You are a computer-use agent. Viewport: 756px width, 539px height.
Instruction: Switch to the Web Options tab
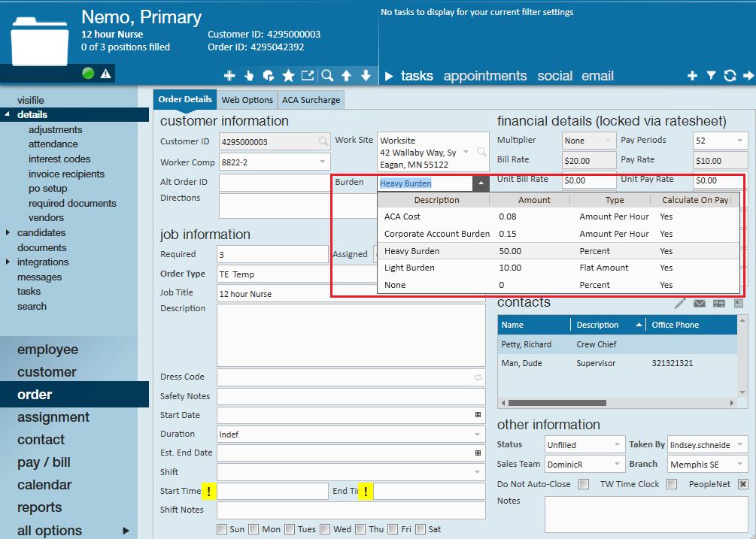247,100
